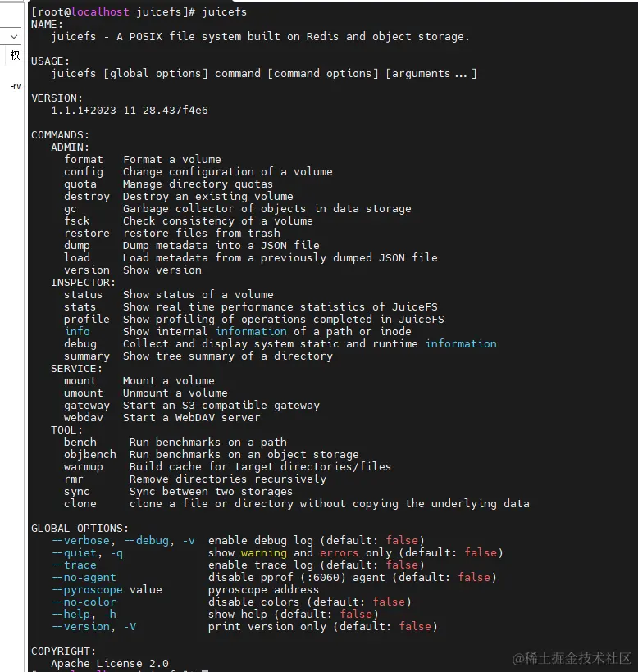Screen dimensions: 638x672
Task: Click the format command name
Action: (x=84, y=160)
